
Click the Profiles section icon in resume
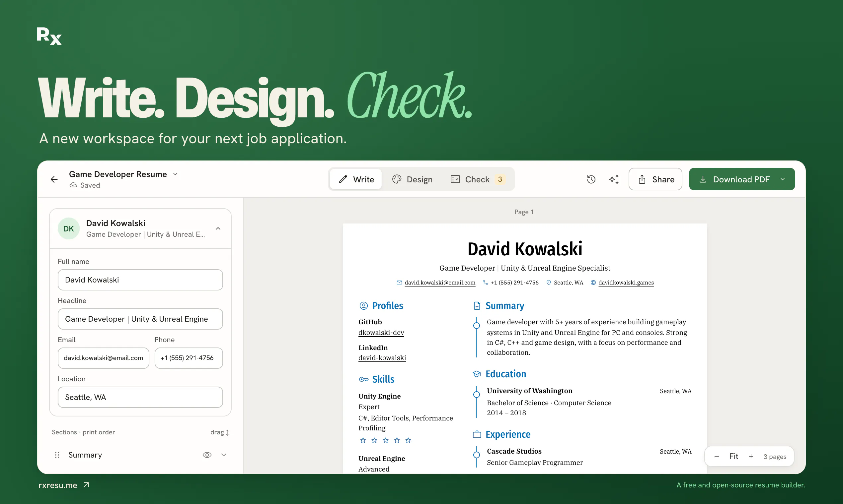point(364,306)
